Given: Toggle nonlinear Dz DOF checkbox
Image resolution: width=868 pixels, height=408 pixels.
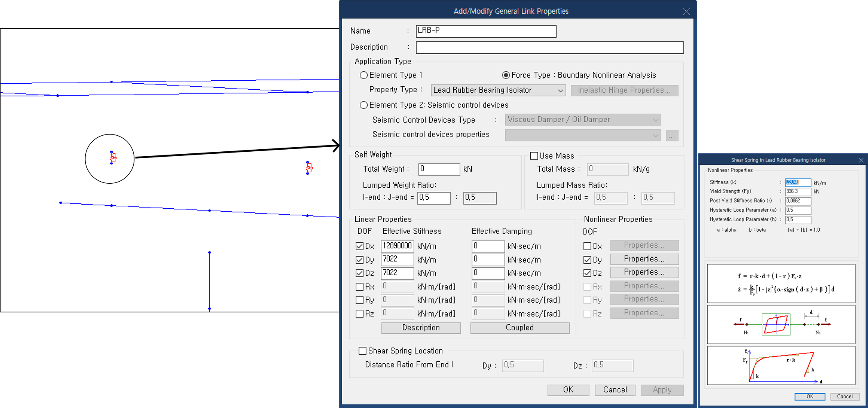Looking at the screenshot, I should tap(587, 273).
